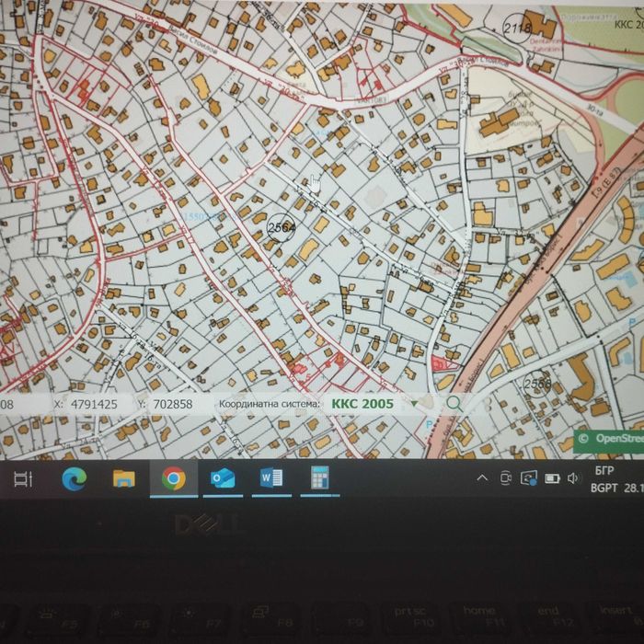This screenshot has height=644, width=644.
Task: Open the Task View icon in taskbar
Action: click(x=23, y=479)
